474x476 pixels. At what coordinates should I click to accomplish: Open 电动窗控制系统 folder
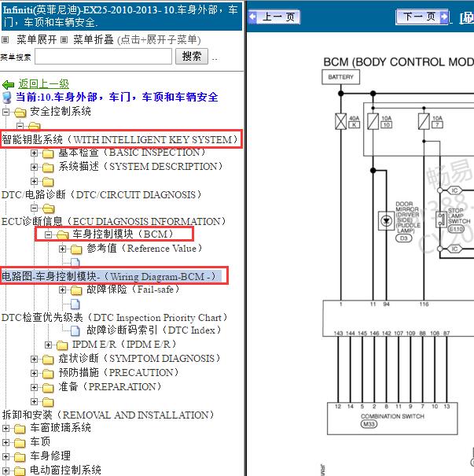[x=65, y=470]
